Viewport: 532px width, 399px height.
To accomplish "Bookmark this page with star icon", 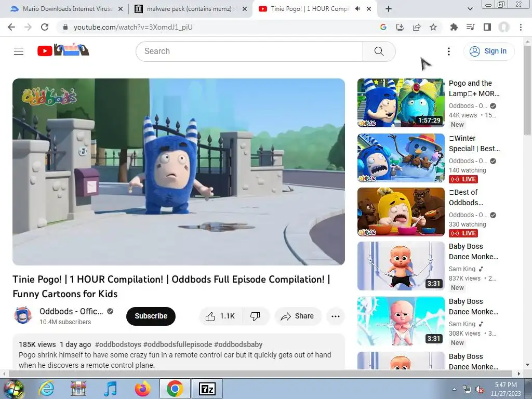I will 433,27.
